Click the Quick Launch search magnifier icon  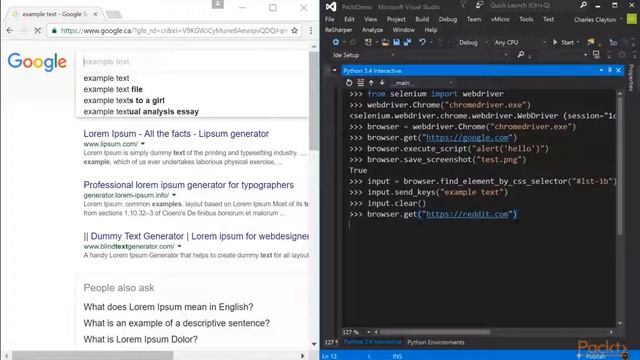point(583,5)
